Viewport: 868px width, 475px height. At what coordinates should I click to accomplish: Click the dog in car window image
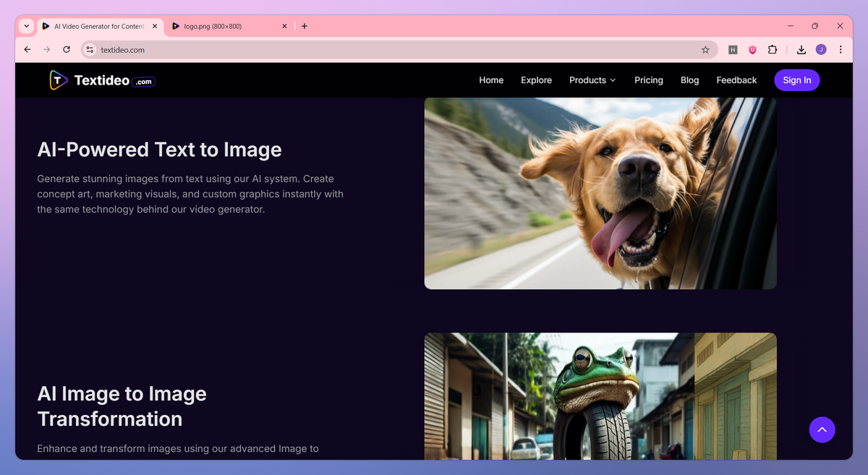[x=600, y=193]
